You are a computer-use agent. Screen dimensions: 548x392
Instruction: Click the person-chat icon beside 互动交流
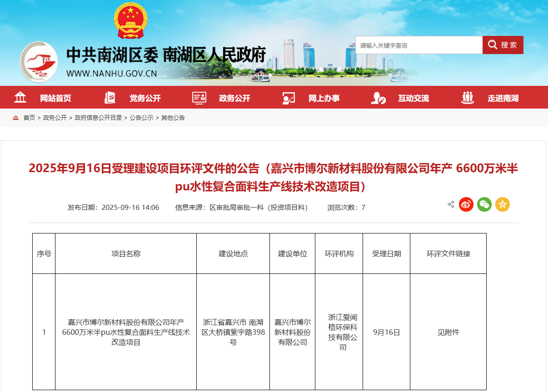pos(378,98)
